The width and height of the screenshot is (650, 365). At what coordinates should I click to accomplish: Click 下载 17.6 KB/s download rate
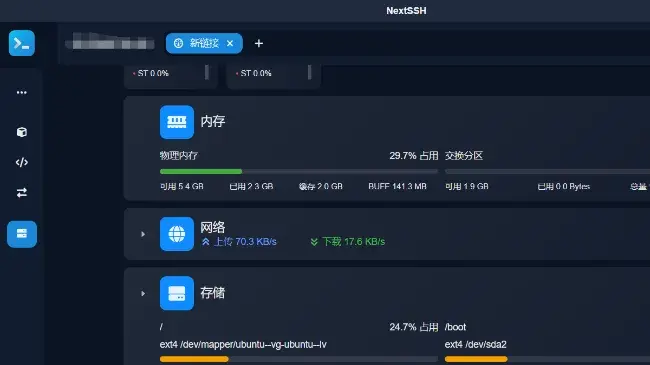[354, 242]
